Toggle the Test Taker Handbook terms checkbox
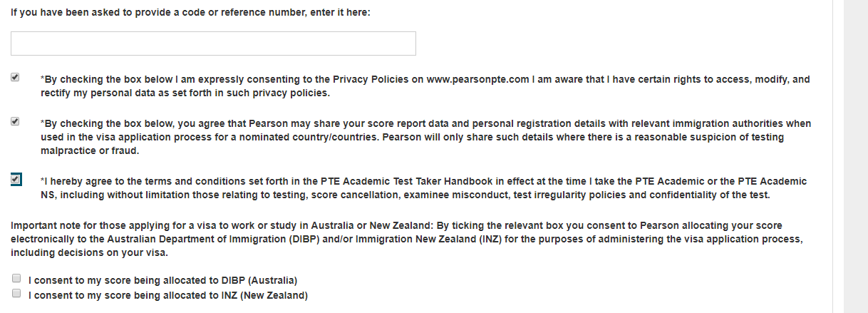This screenshot has height=313, width=868. pos(16,180)
